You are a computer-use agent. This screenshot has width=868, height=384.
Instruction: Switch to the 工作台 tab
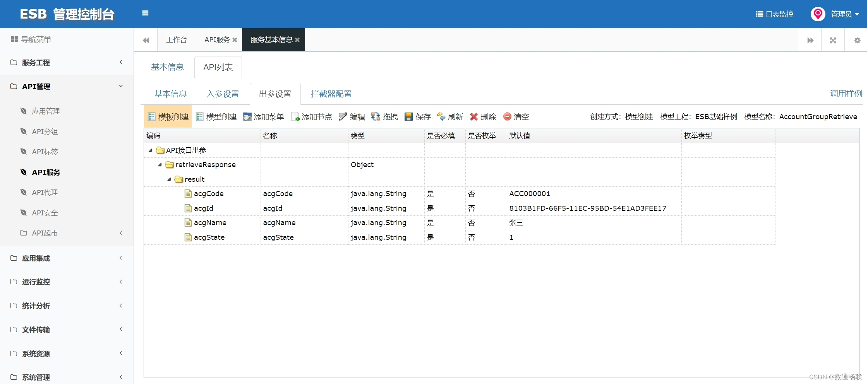177,40
